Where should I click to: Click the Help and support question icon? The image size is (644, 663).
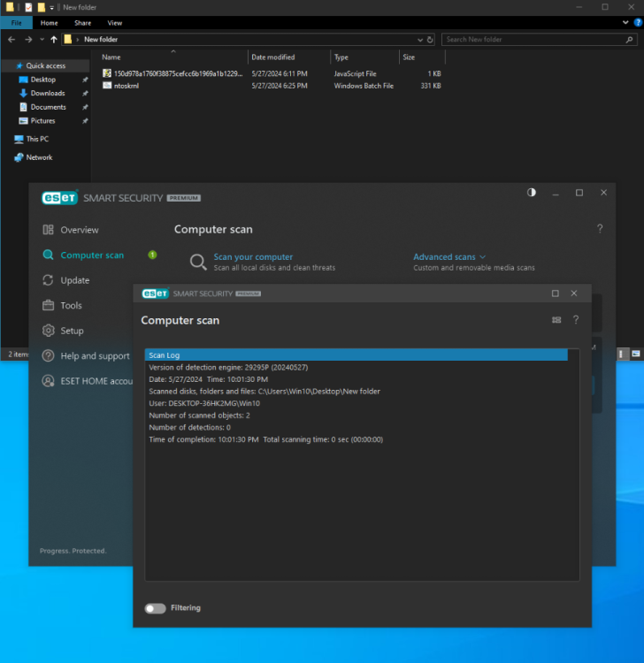(49, 355)
